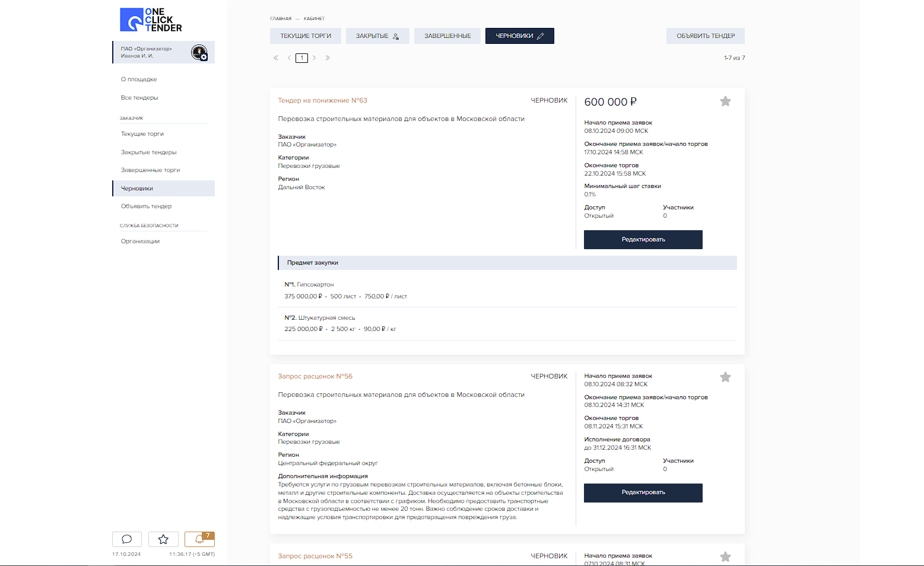Click next page single arrow
924x566 pixels.
[x=315, y=58]
